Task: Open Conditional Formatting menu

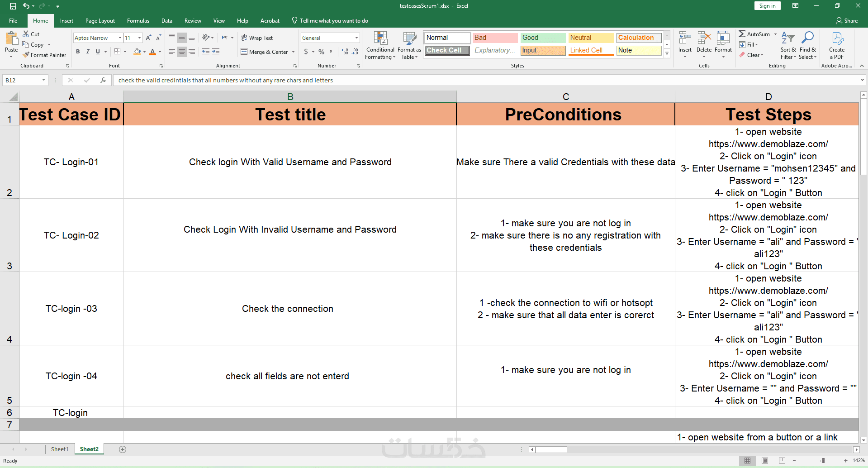Action: (x=380, y=45)
